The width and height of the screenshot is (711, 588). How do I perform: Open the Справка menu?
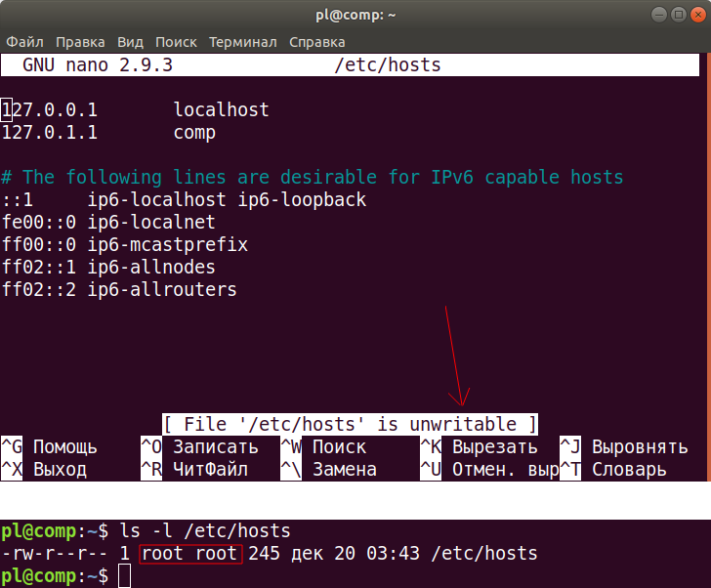(x=316, y=42)
